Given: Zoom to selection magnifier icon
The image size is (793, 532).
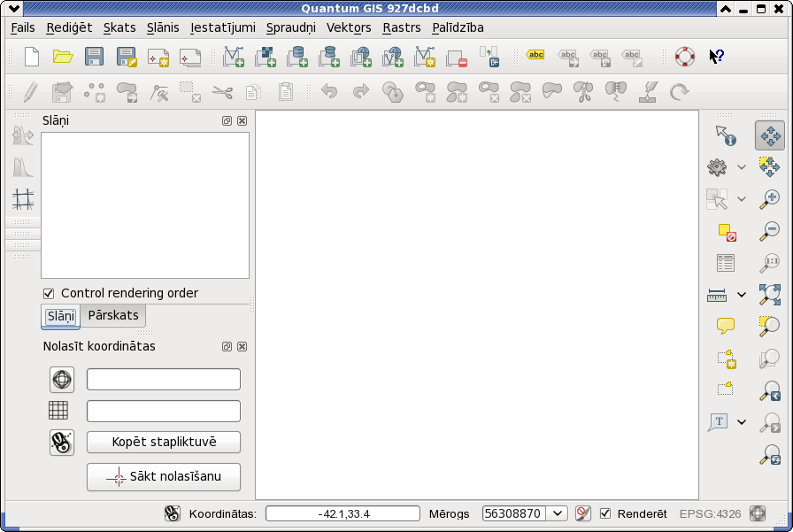Looking at the screenshot, I should (x=769, y=326).
